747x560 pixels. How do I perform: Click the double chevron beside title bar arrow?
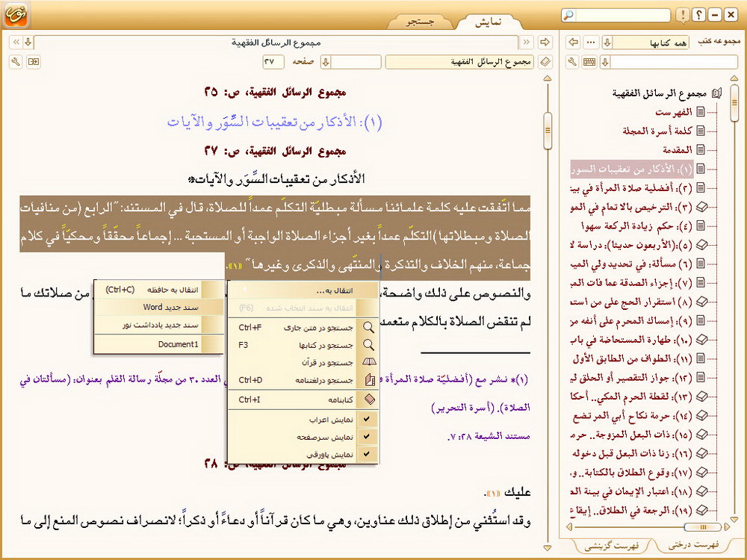tap(16, 43)
